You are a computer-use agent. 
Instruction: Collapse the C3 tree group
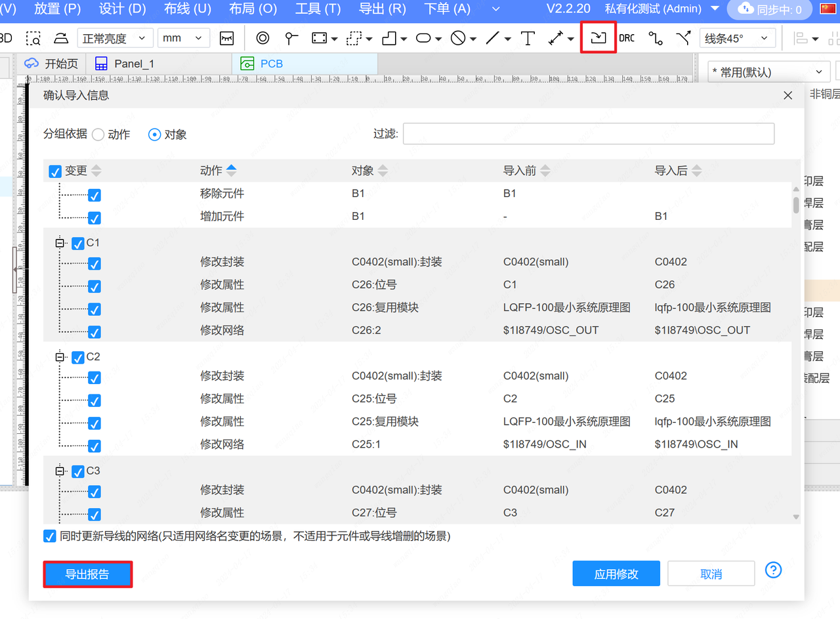[61, 471]
